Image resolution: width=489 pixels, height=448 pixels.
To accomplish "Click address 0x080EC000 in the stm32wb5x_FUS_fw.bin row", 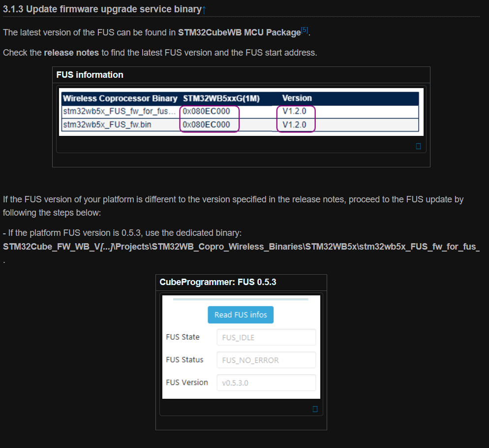I will click(206, 125).
